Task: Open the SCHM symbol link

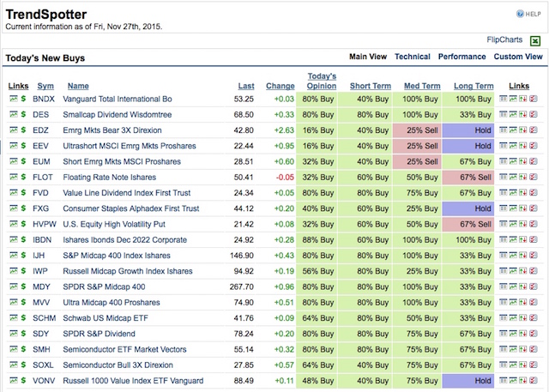Action: (44, 318)
